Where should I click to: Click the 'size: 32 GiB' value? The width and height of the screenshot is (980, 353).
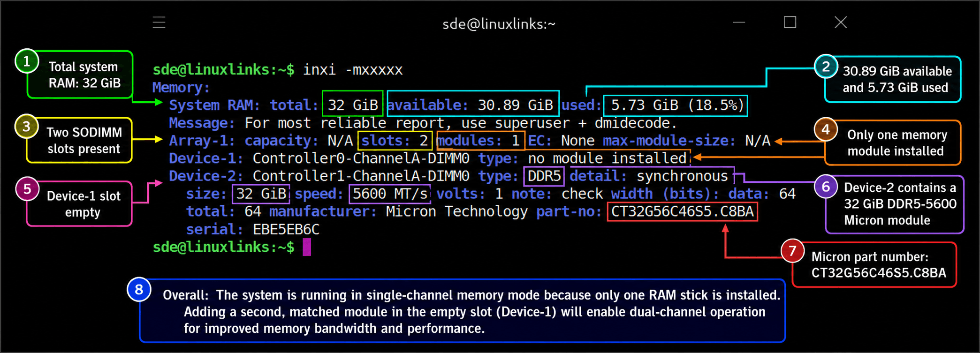[237, 194]
